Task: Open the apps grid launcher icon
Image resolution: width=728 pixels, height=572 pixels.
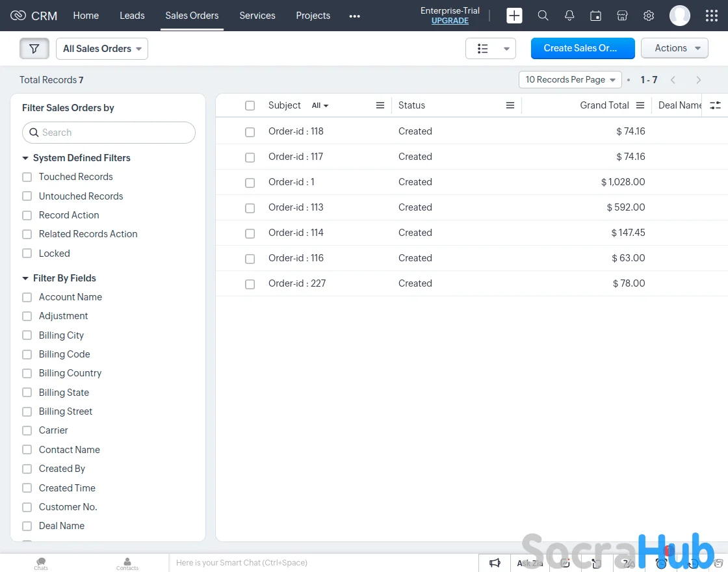Action: coord(711,16)
